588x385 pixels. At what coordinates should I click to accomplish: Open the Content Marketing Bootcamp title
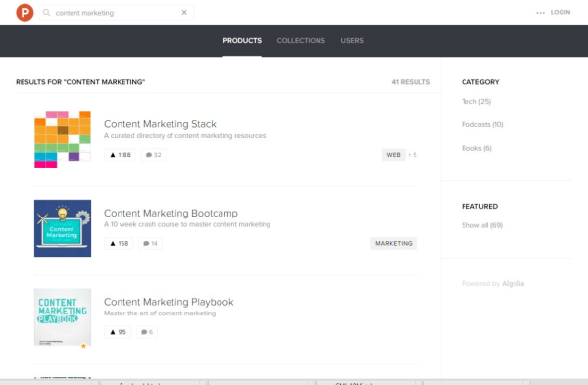point(171,213)
